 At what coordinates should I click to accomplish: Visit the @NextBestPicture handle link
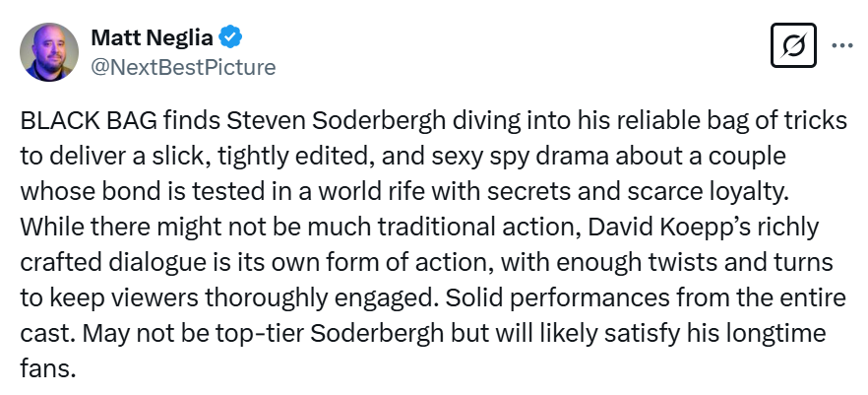[183, 67]
